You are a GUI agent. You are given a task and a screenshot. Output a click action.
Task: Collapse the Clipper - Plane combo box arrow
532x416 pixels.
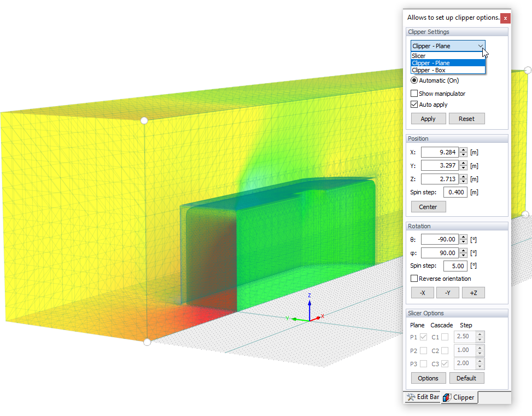(x=481, y=46)
